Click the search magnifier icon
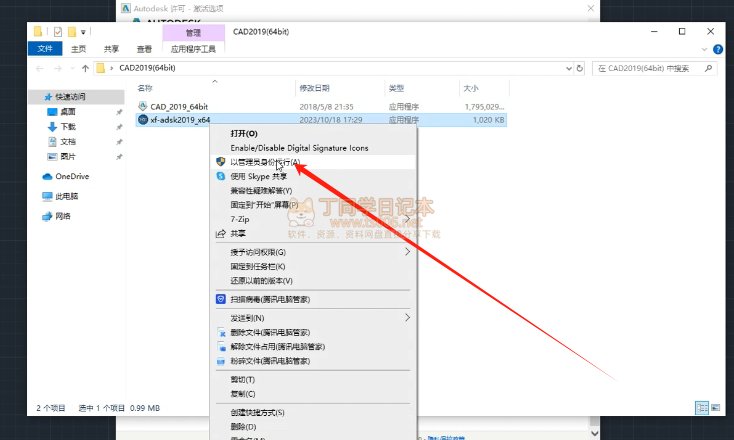The width and height of the screenshot is (734, 440). pos(708,68)
